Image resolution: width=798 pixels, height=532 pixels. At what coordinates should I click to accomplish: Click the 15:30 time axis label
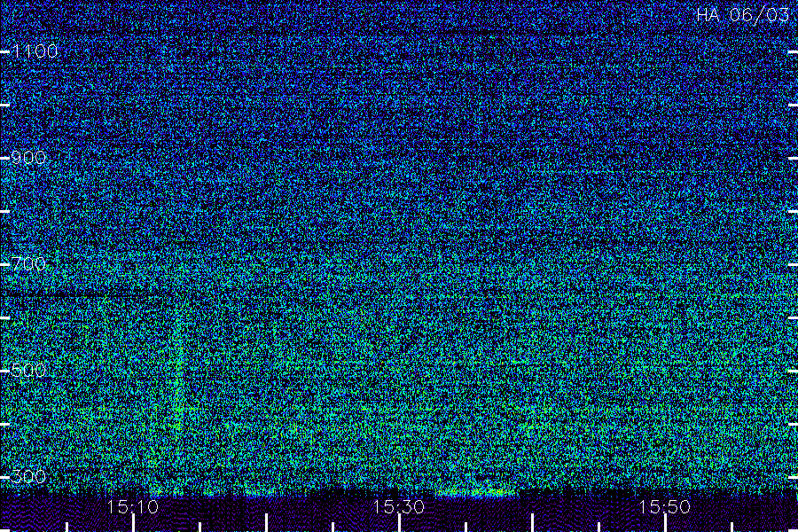click(x=398, y=507)
